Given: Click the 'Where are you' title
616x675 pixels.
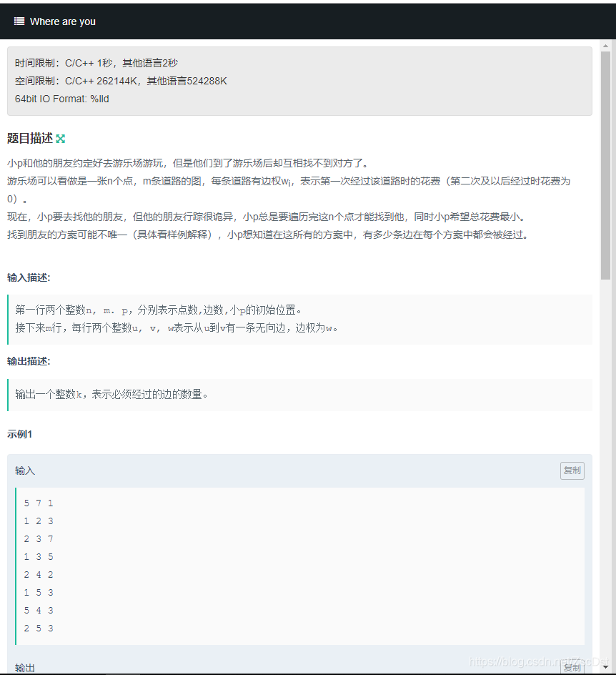Looking at the screenshot, I should (x=63, y=21).
